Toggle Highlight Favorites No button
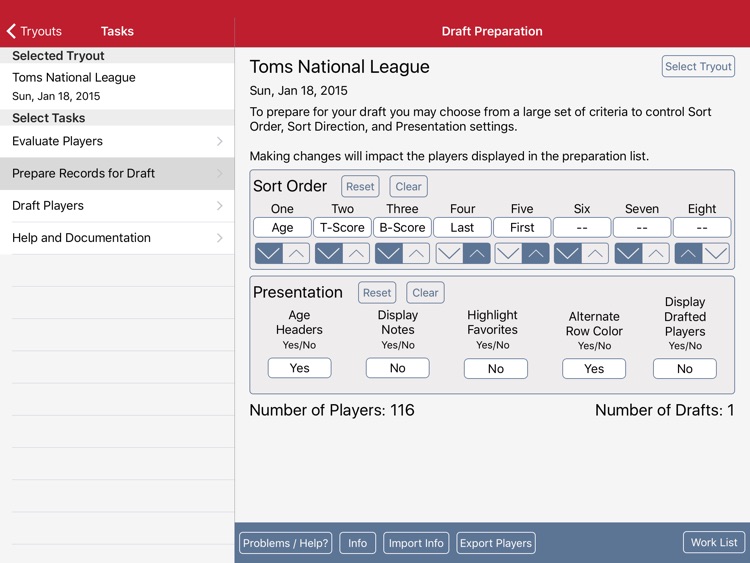The width and height of the screenshot is (750, 563). coord(496,368)
